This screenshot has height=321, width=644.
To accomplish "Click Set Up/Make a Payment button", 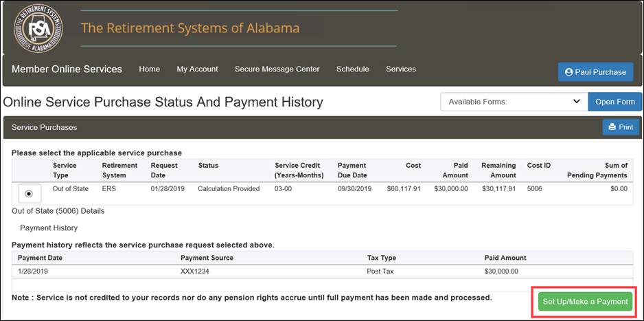I will (x=585, y=302).
